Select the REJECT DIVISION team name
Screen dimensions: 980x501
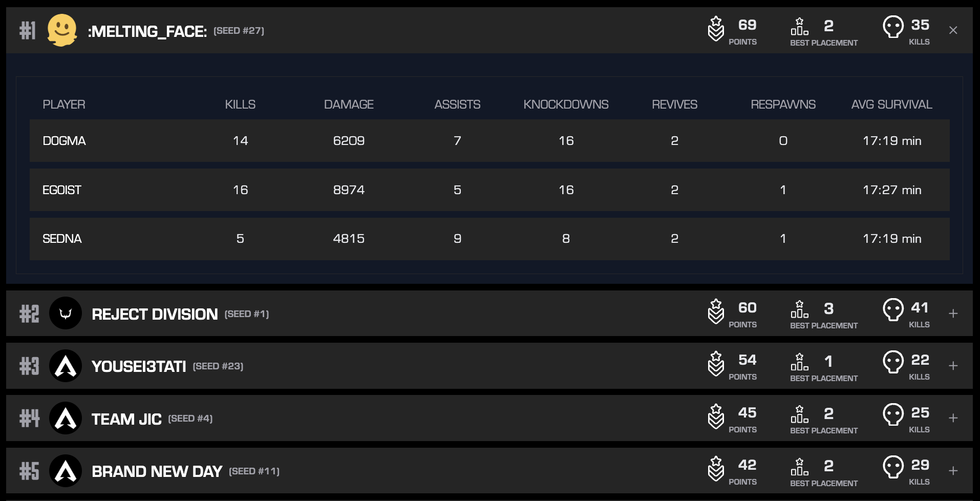(x=155, y=314)
